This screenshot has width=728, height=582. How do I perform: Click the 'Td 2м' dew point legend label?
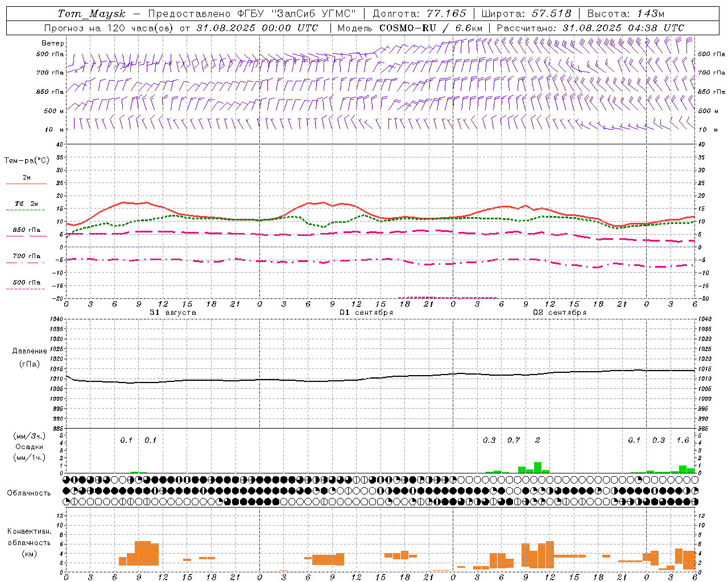(x=27, y=203)
